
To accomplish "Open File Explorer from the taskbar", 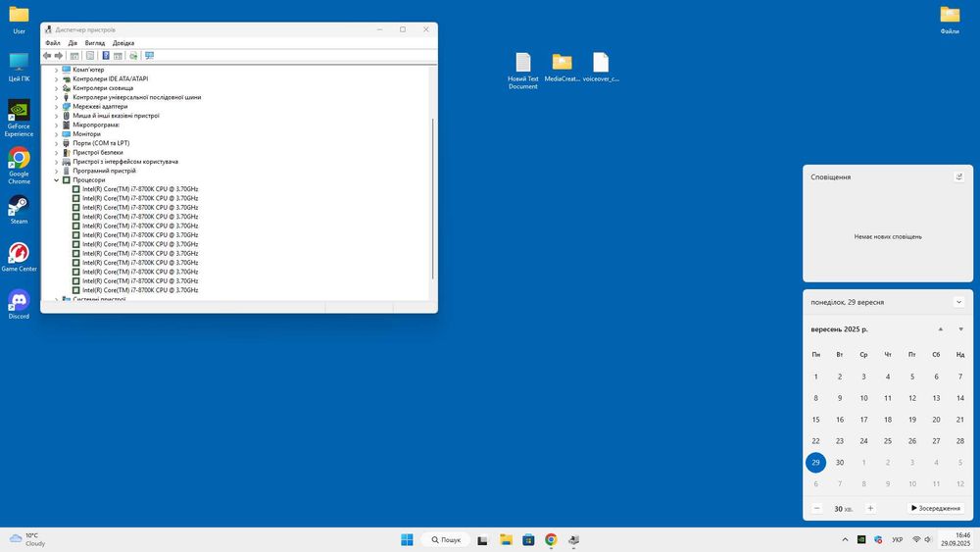I will (x=506, y=539).
